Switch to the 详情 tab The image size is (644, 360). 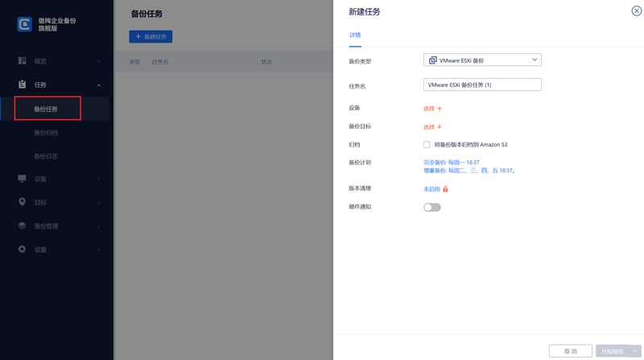(355, 35)
